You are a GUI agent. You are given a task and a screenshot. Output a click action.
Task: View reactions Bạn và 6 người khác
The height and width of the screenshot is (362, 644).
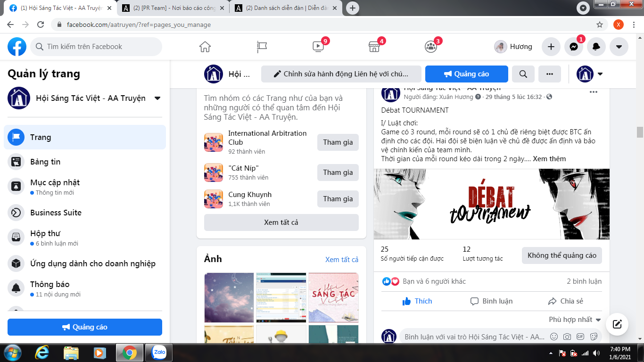(x=434, y=281)
